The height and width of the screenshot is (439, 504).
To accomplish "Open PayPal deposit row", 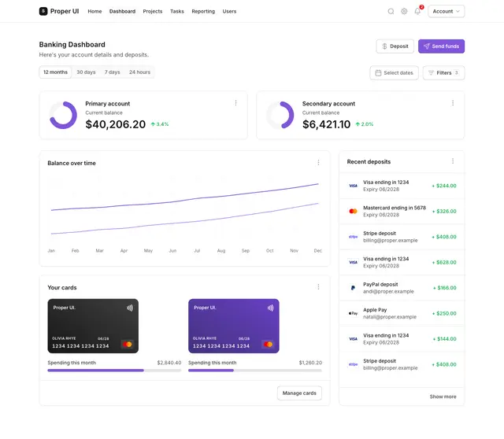I will coord(402,288).
